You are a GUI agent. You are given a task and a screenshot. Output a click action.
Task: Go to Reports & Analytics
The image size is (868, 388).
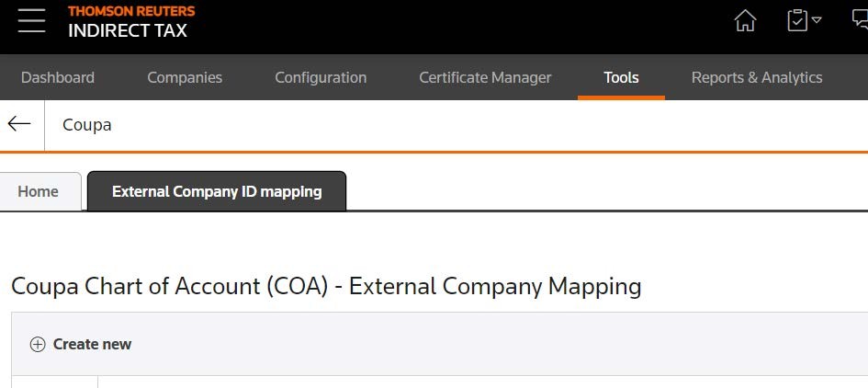click(757, 77)
